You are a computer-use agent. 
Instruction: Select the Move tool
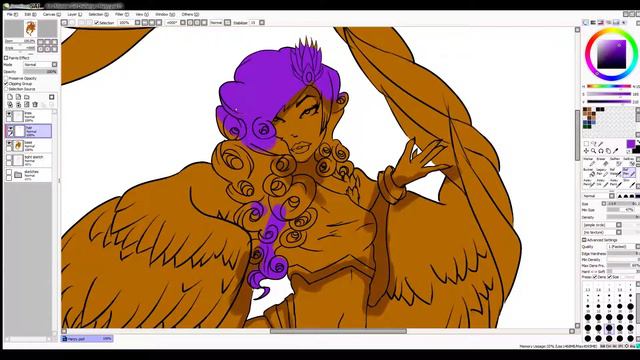(x=586, y=151)
